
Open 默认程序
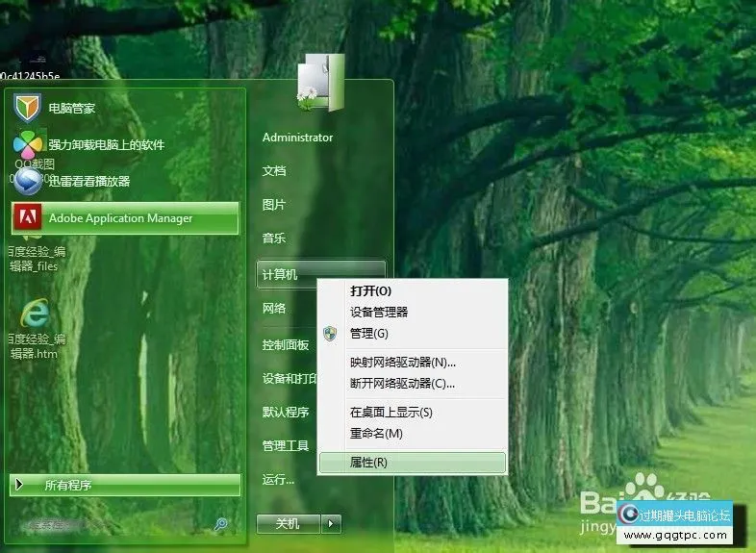(x=286, y=413)
